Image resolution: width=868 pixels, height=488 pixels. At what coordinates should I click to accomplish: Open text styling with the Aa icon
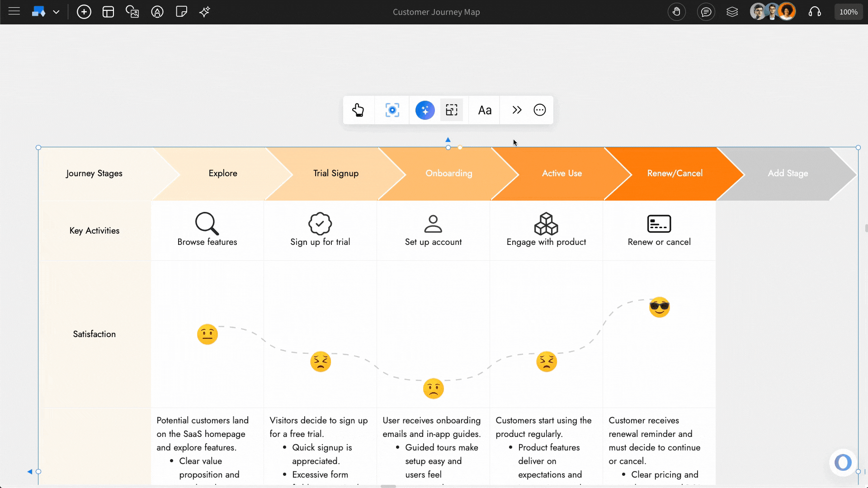(484, 110)
